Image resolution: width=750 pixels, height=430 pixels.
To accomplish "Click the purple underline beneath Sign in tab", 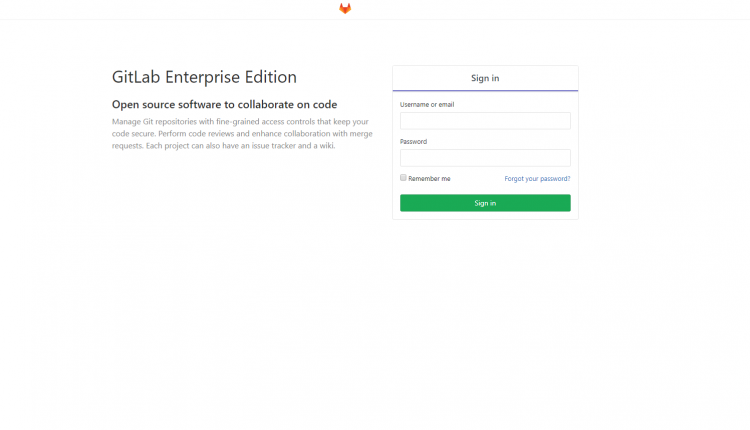I will 485,91.
